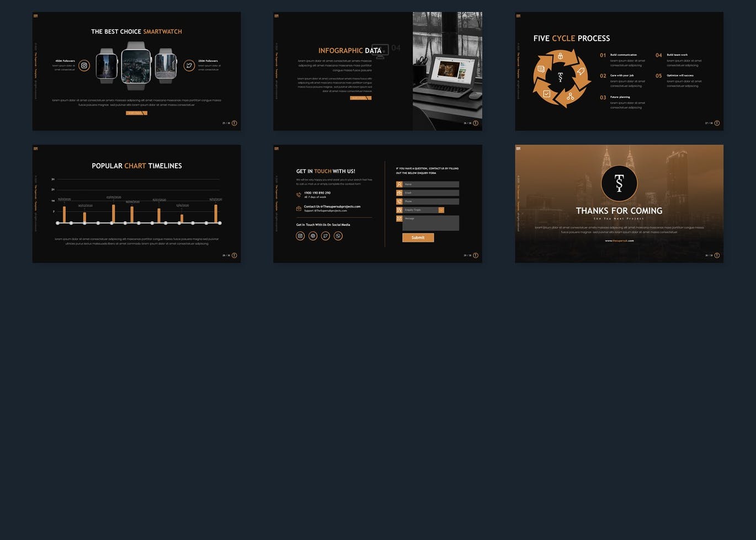Click the TS logo circle on Thanks slide

[619, 183]
